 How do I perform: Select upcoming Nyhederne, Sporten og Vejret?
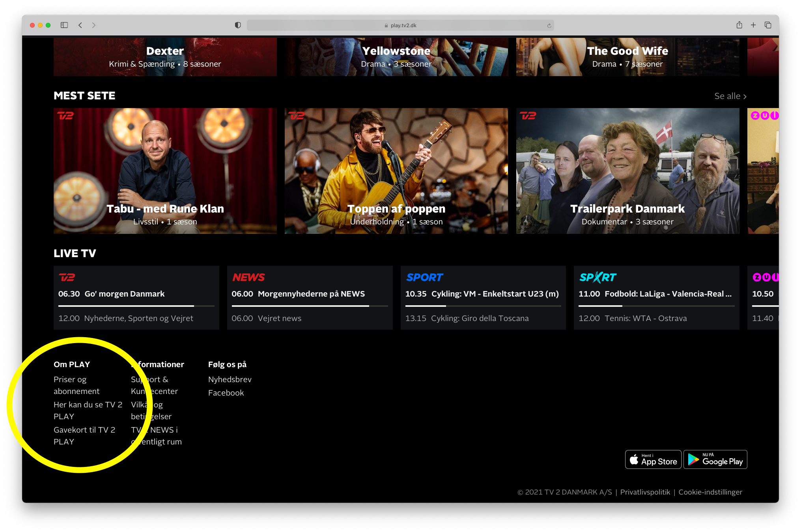pos(126,318)
